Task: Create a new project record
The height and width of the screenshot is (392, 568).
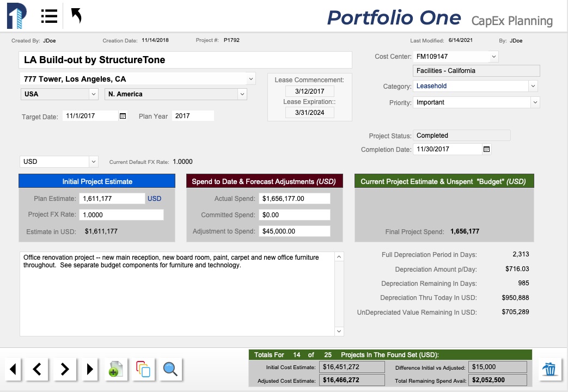Action: tap(116, 369)
